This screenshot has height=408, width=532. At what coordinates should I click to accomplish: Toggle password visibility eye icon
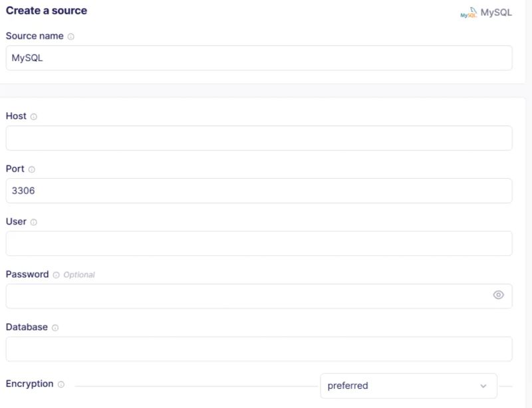tap(498, 295)
